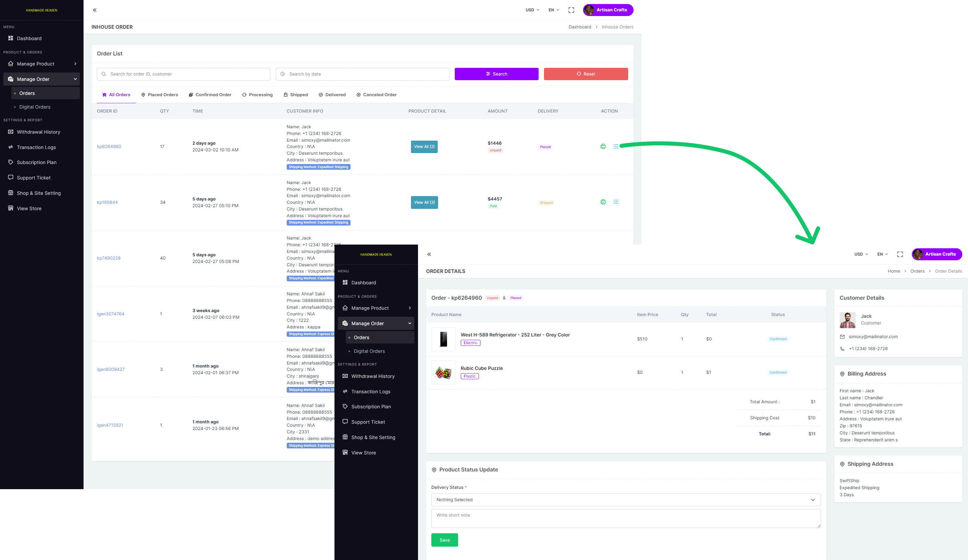Open Shop & Site Setting in the sidebar
Image resolution: width=968 pixels, height=560 pixels.
click(38, 193)
